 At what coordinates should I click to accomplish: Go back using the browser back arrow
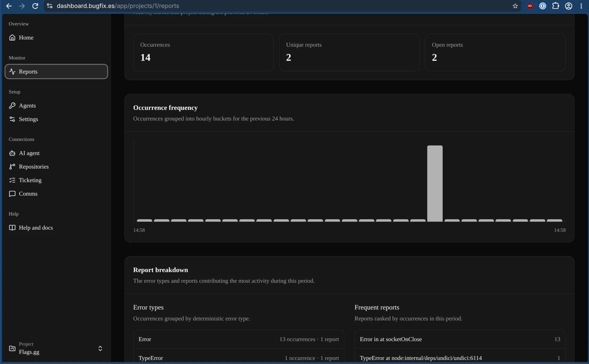click(9, 6)
